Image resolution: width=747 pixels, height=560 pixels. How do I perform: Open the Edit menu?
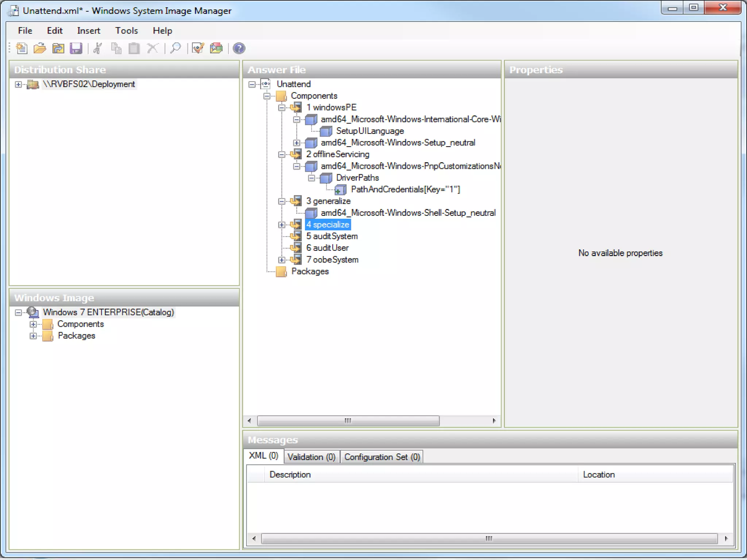click(x=55, y=31)
